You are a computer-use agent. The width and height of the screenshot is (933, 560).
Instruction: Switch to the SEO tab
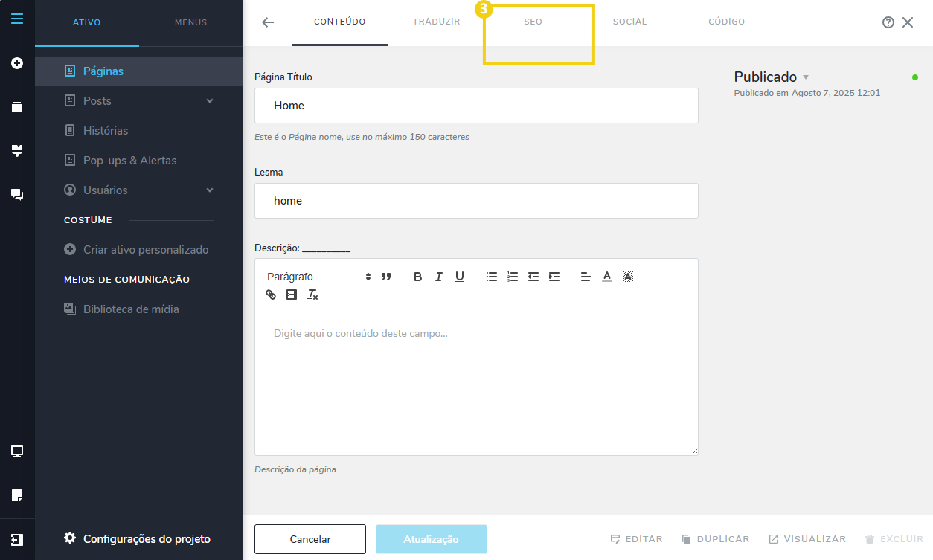[x=533, y=22]
